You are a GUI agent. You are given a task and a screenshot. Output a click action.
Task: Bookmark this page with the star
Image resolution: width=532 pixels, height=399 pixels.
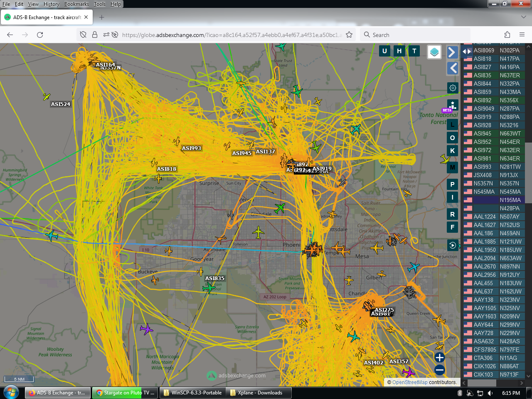(x=349, y=35)
